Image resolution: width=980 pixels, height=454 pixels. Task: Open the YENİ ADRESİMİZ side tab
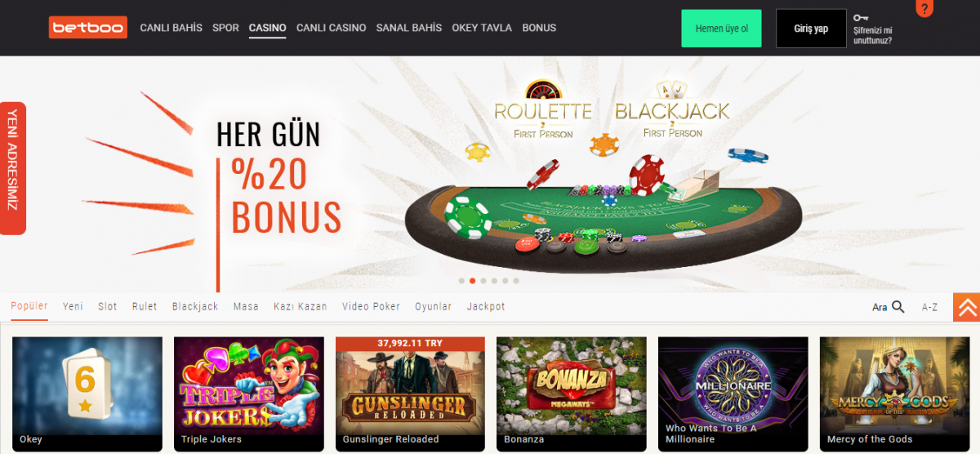12,168
